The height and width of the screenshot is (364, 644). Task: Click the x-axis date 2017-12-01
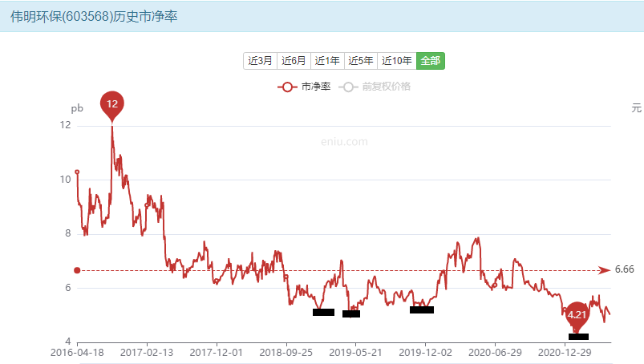[216, 353]
